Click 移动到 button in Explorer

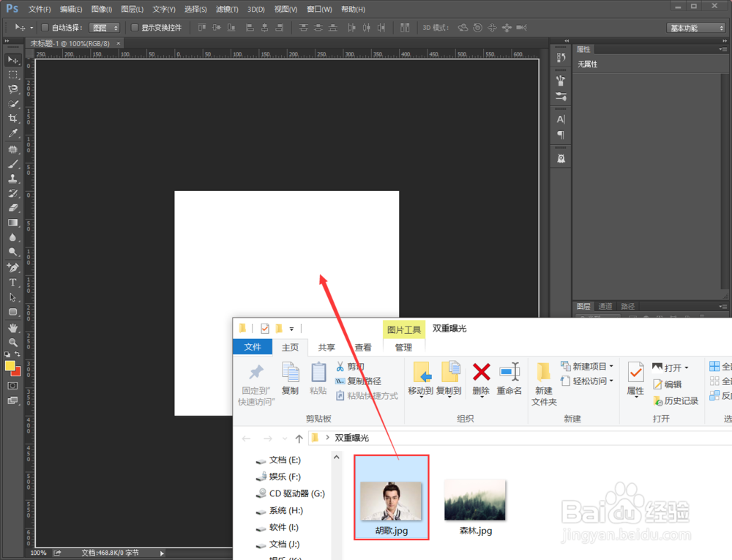[421, 379]
